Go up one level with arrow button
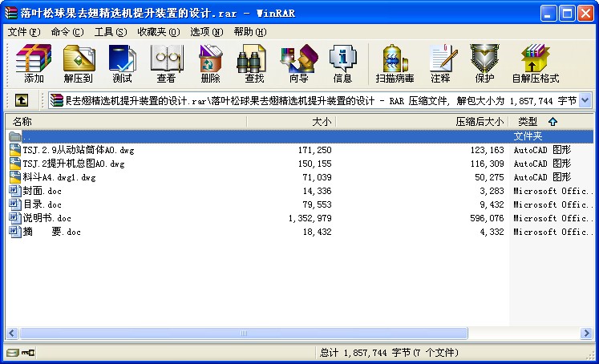 coord(22,100)
